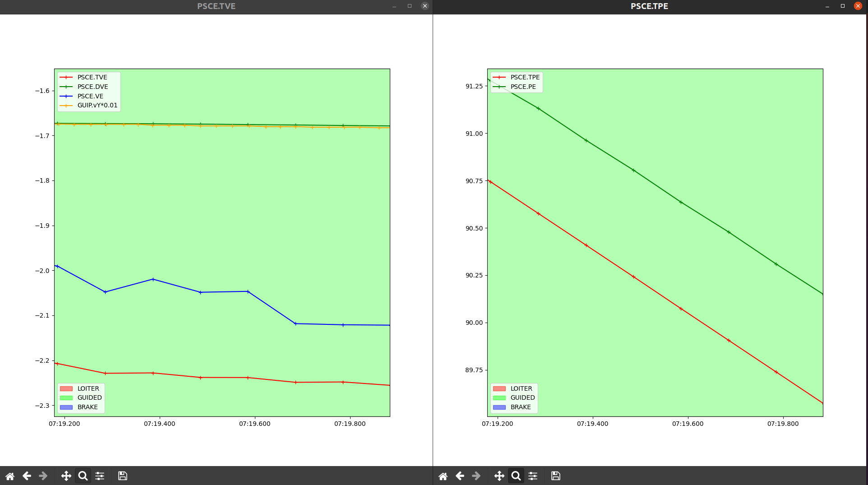Save the figure in PSCE.TVE window
The image size is (868, 485).
click(123, 476)
